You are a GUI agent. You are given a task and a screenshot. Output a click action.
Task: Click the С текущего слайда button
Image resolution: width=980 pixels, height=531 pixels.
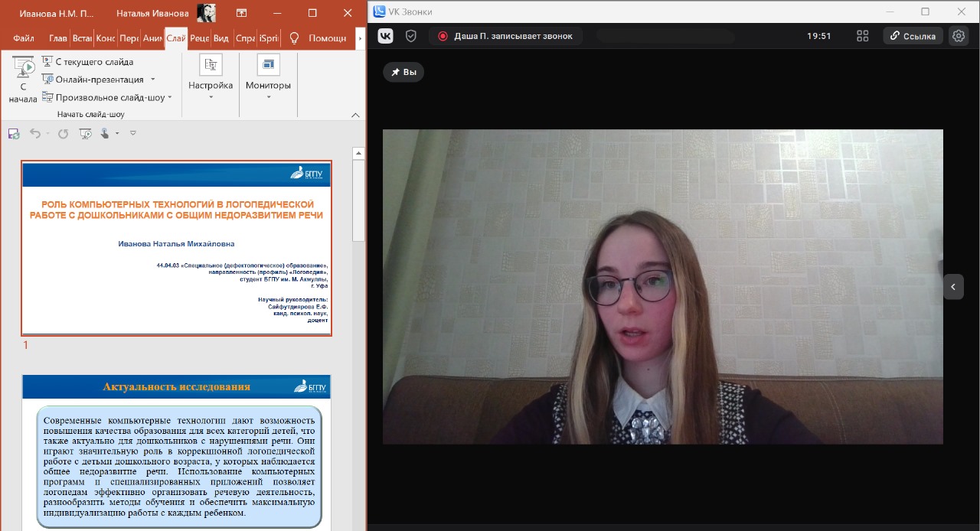click(87, 62)
